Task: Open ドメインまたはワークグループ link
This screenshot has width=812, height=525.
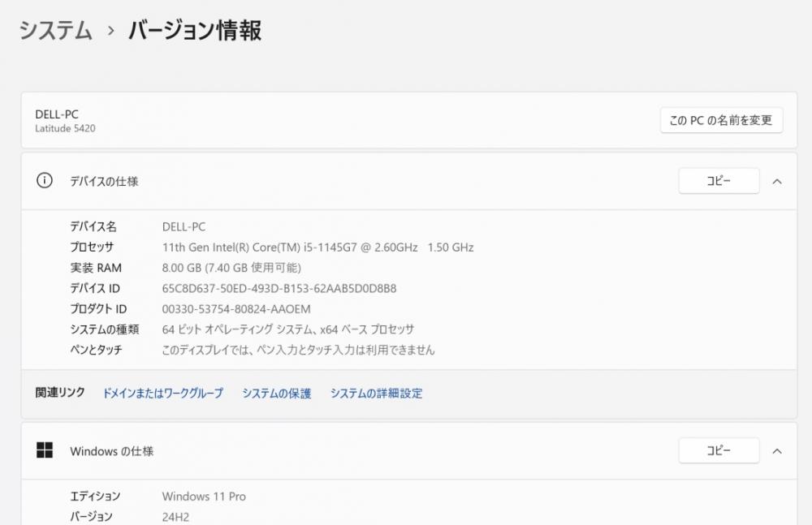Action: point(162,393)
